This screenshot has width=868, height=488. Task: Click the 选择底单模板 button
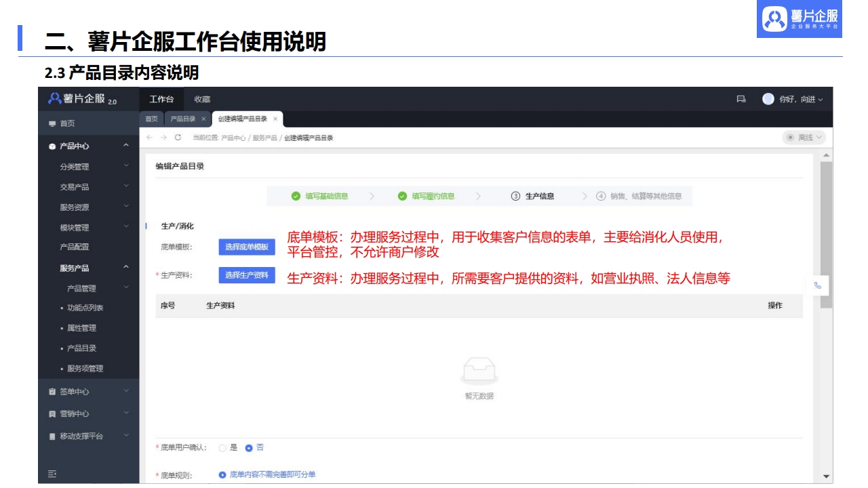coord(247,247)
